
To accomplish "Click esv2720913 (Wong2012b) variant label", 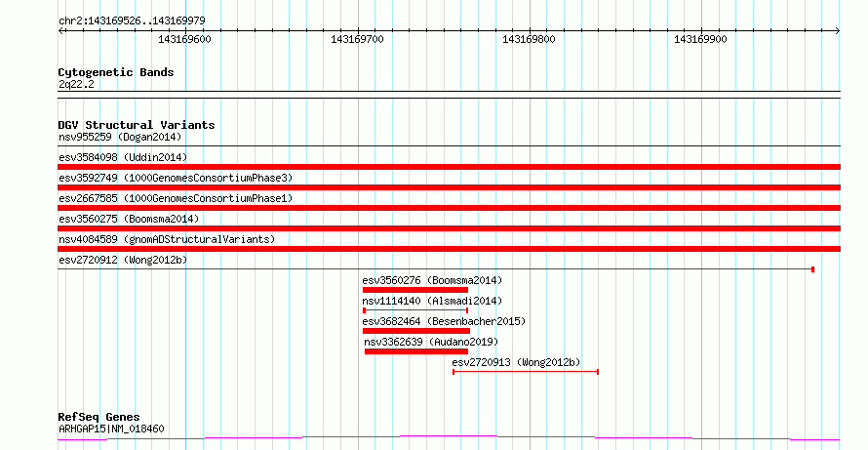I will tap(517, 362).
